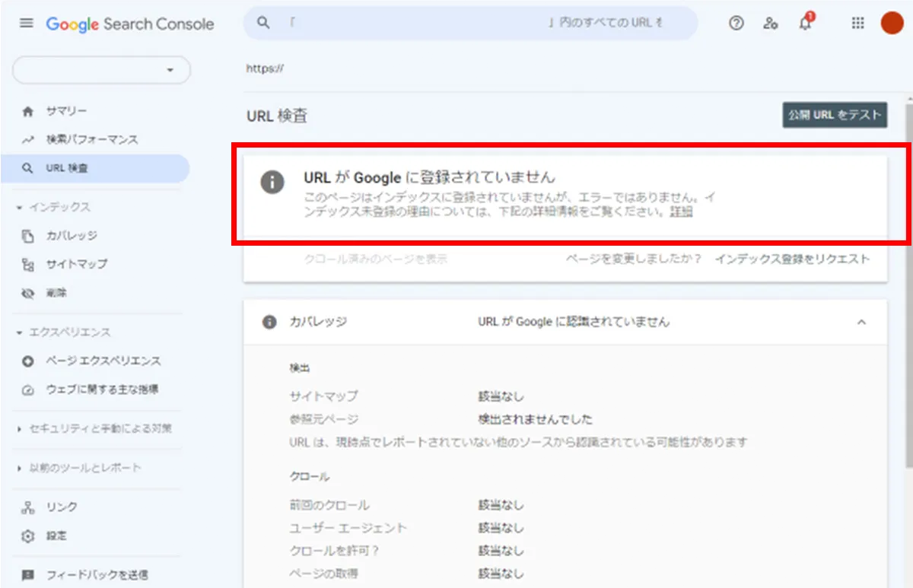Open 検索パフォーマンス in the sidebar
This screenshot has width=913, height=588.
(x=92, y=140)
